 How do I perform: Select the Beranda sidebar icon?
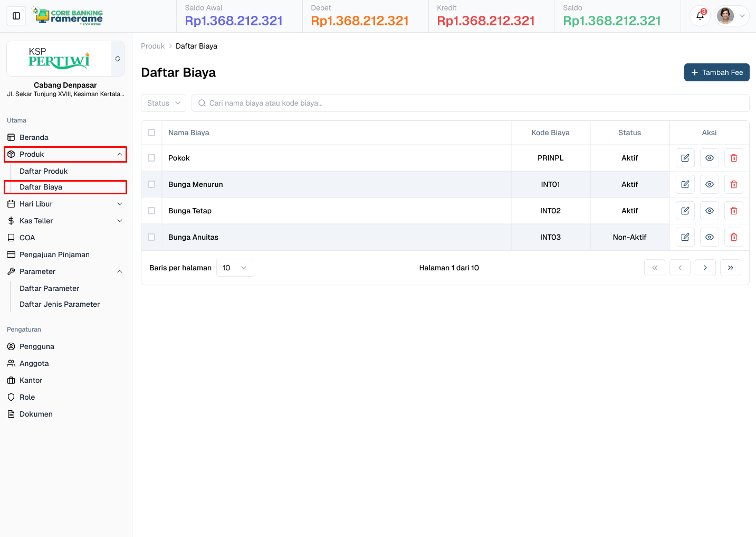pos(12,137)
